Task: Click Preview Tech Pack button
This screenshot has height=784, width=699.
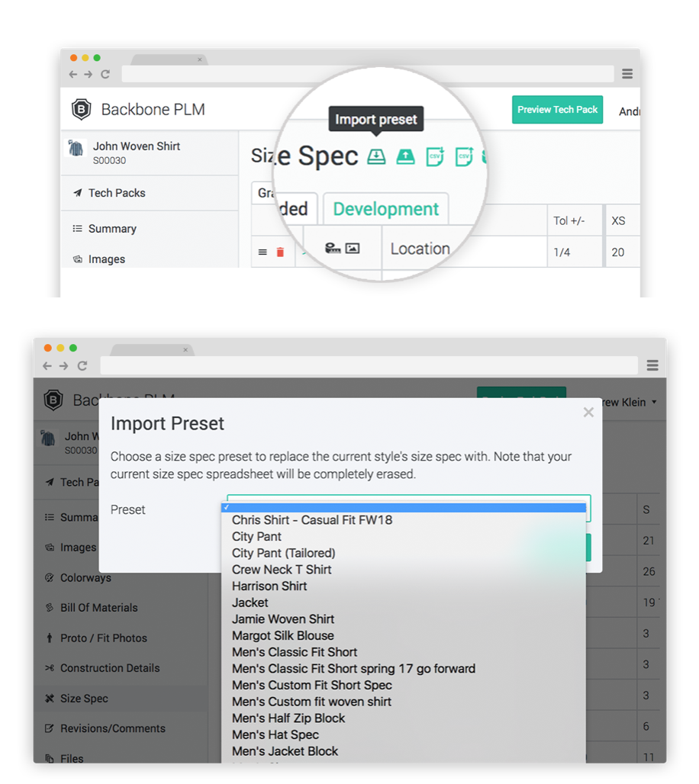Action: [557, 110]
